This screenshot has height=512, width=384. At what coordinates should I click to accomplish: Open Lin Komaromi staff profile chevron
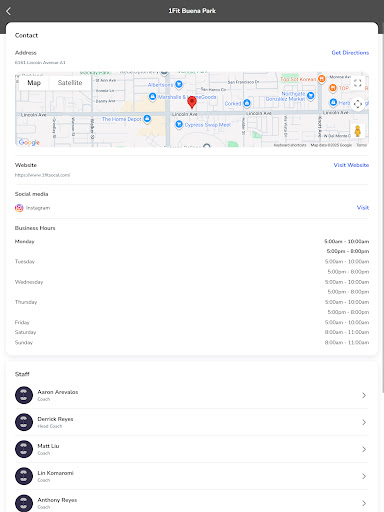tap(364, 476)
